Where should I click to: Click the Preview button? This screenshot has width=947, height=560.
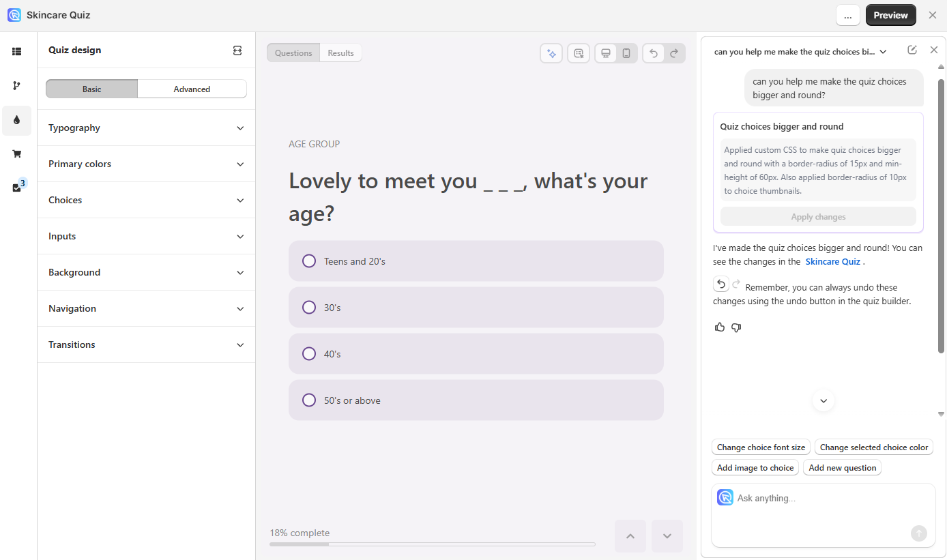pyautogui.click(x=890, y=15)
